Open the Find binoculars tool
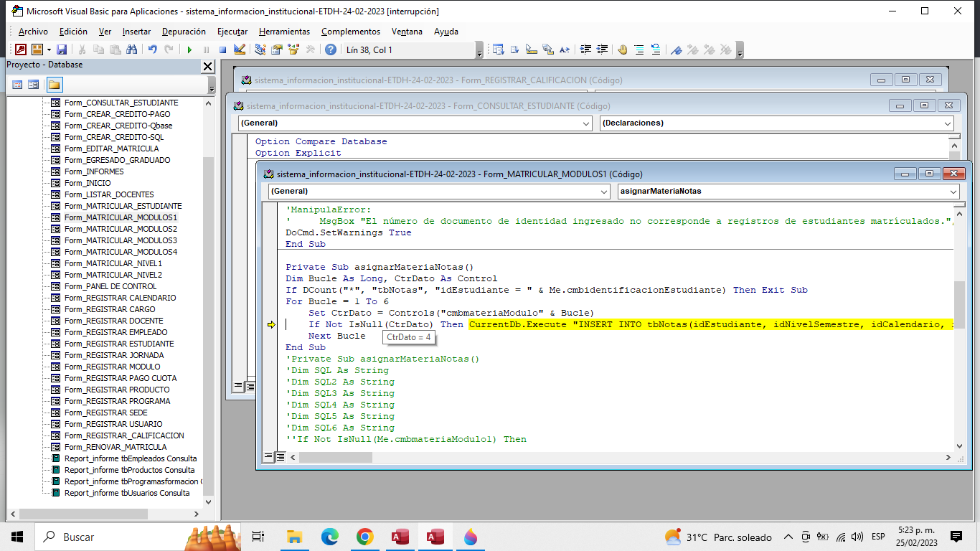This screenshot has width=980, height=551. tap(131, 50)
